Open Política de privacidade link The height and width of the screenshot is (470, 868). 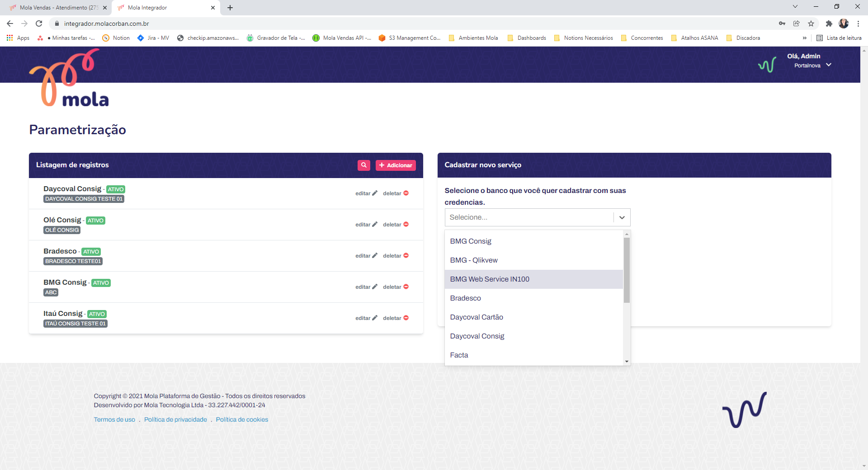(175, 420)
